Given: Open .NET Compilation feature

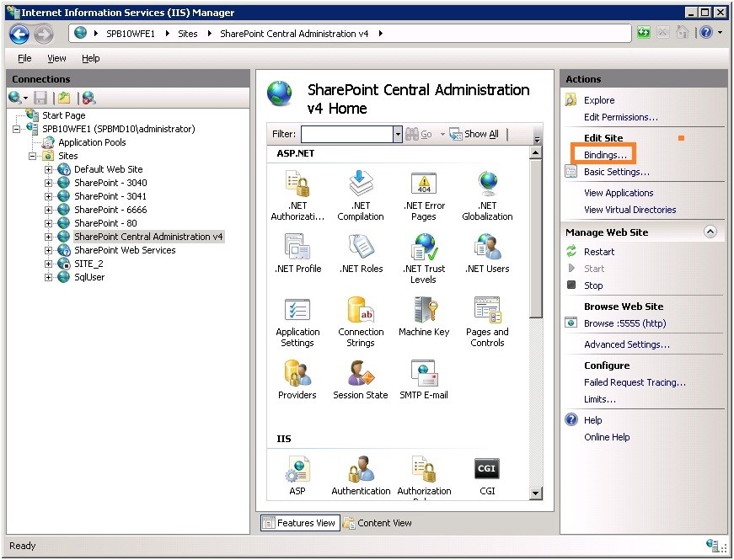Looking at the screenshot, I should coord(361,195).
